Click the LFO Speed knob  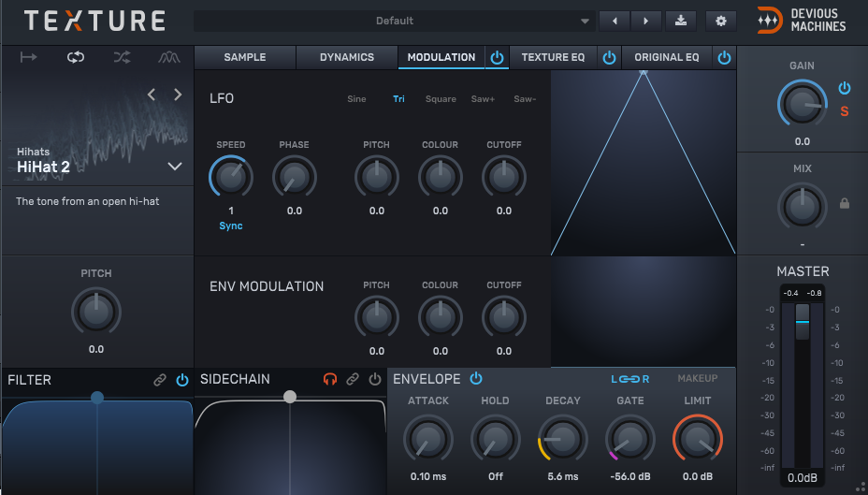tap(231, 177)
